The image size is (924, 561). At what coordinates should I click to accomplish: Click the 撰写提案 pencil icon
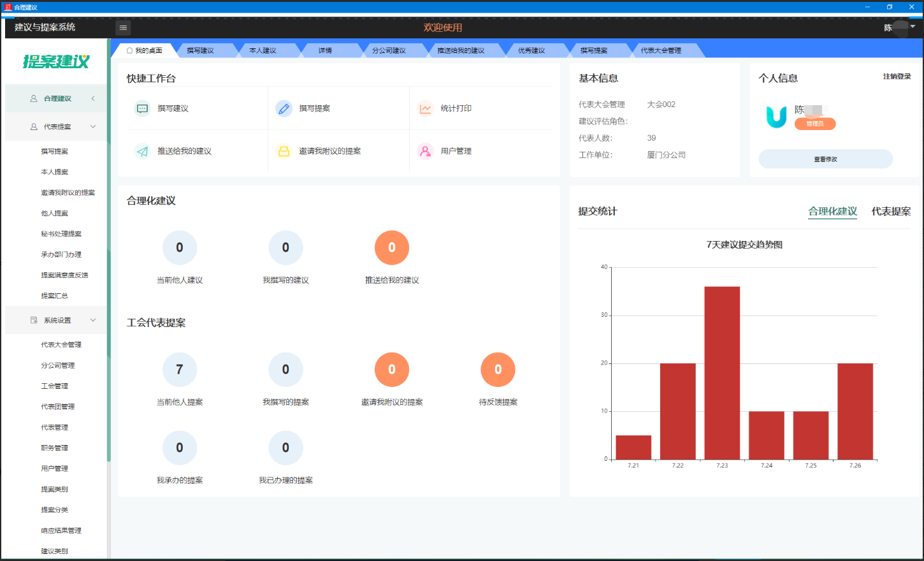[284, 108]
